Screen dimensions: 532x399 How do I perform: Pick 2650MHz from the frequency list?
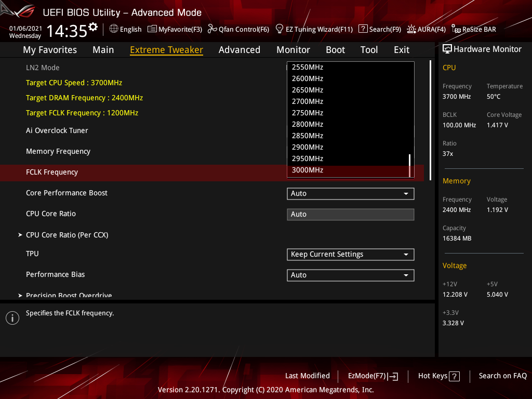(x=348, y=90)
